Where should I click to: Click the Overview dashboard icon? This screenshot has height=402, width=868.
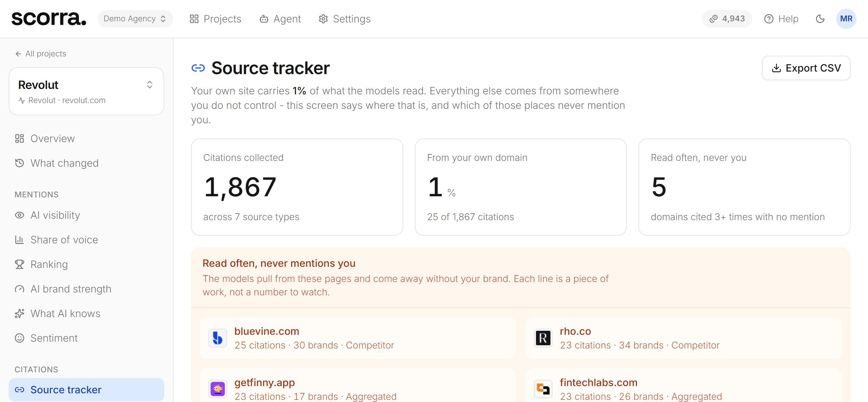[x=20, y=138]
